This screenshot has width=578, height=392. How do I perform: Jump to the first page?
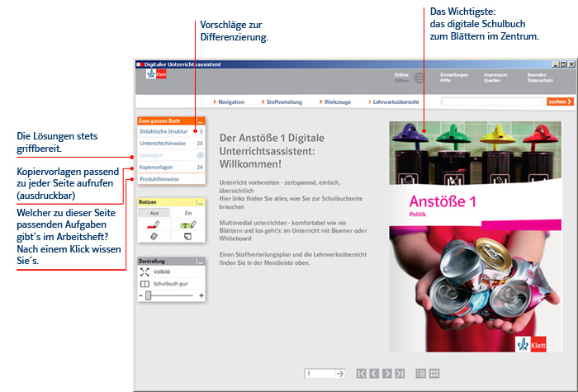362,374
